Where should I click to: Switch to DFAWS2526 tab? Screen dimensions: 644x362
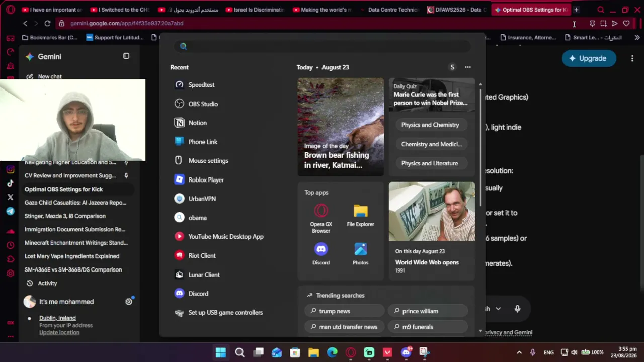pos(457,10)
